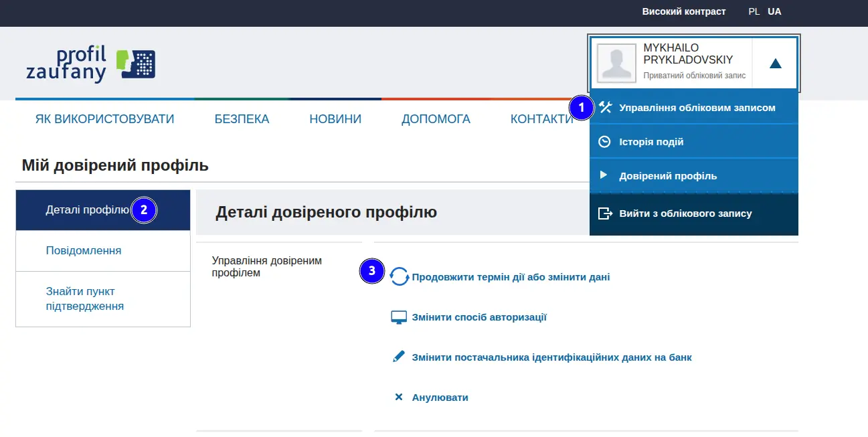Click the logout arrow icon
The height and width of the screenshot is (437, 868).
(x=605, y=213)
